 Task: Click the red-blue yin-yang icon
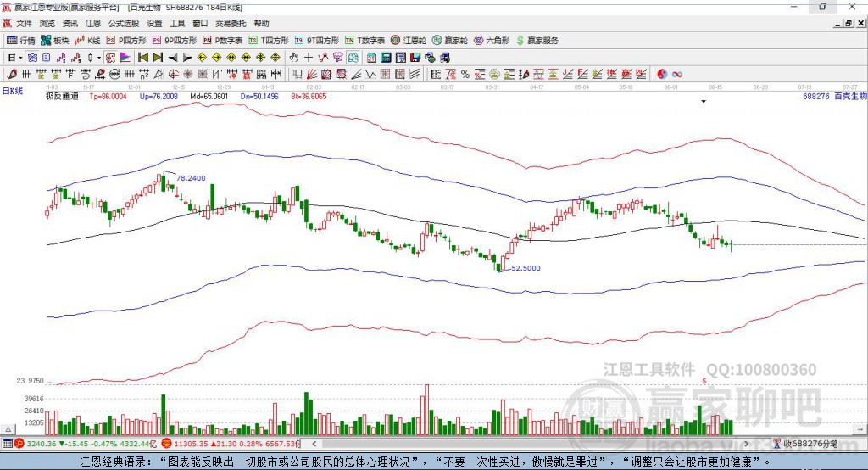[x=662, y=75]
